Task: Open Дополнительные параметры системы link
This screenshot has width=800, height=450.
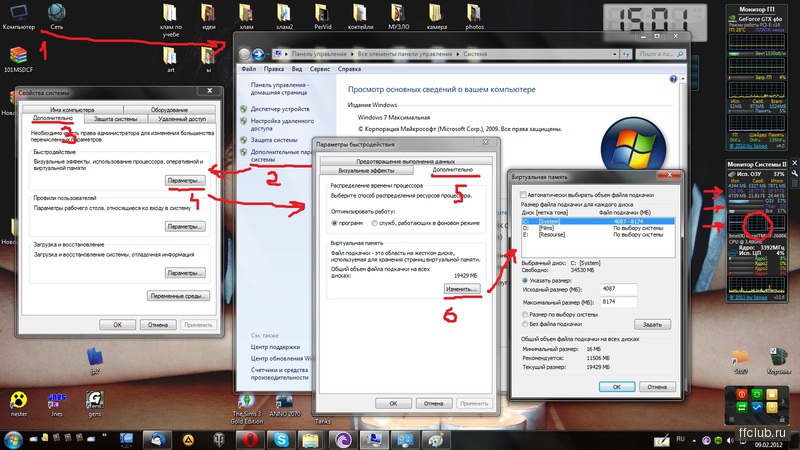Action: 281,156
